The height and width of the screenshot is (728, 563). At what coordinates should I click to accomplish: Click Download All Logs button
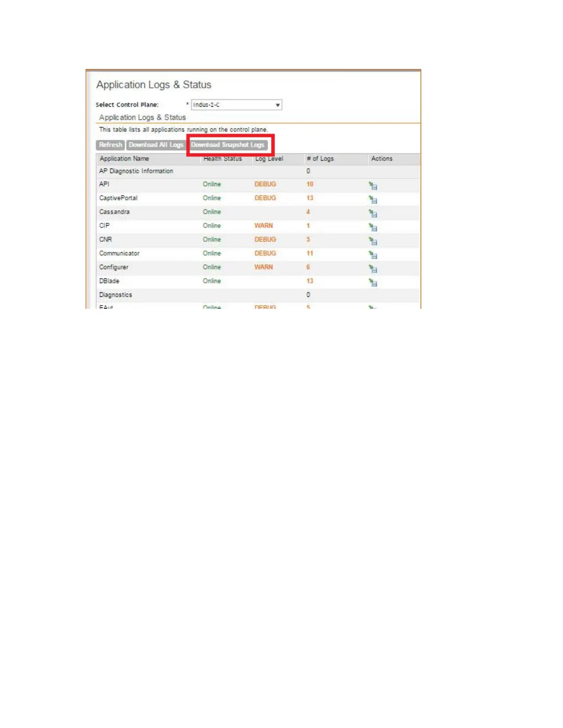[x=156, y=145]
